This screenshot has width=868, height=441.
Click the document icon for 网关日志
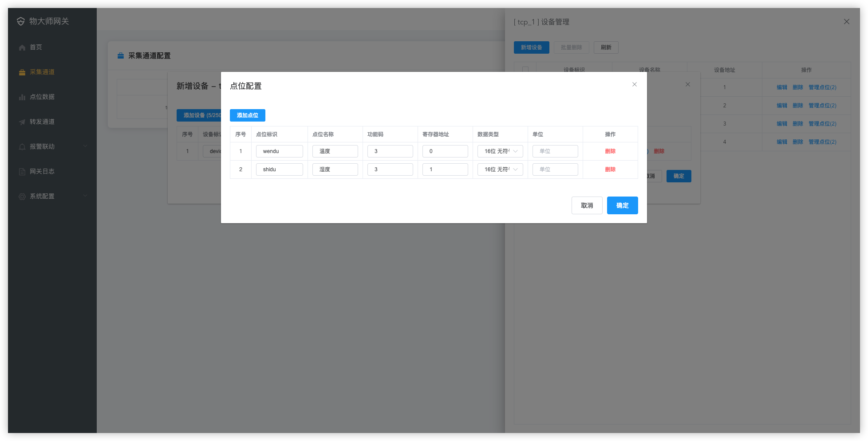click(x=22, y=172)
